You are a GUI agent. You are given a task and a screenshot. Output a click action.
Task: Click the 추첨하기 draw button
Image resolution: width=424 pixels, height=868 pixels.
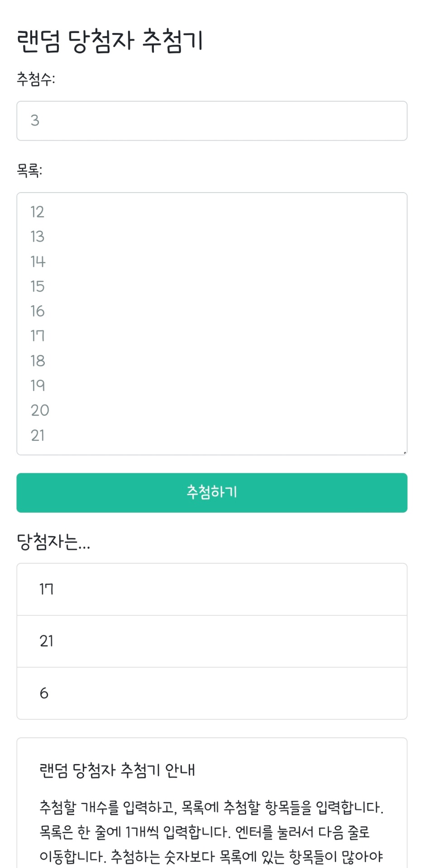click(x=212, y=492)
